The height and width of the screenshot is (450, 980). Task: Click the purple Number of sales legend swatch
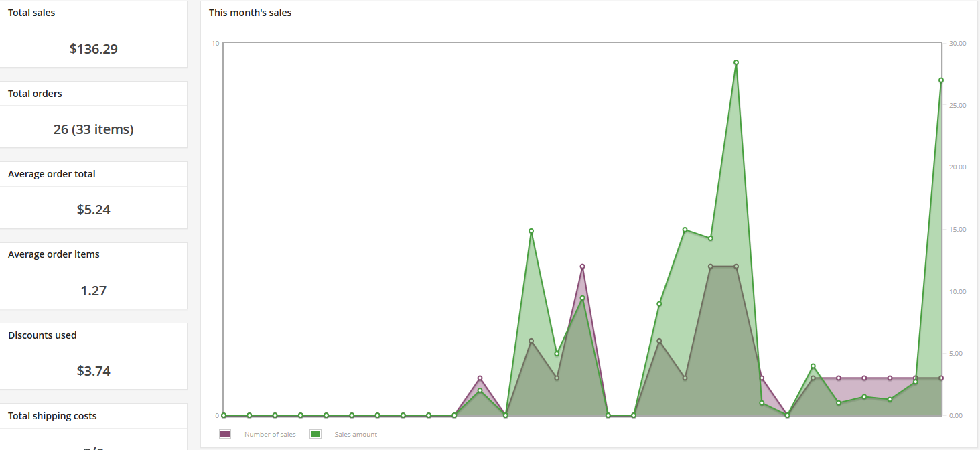225,435
